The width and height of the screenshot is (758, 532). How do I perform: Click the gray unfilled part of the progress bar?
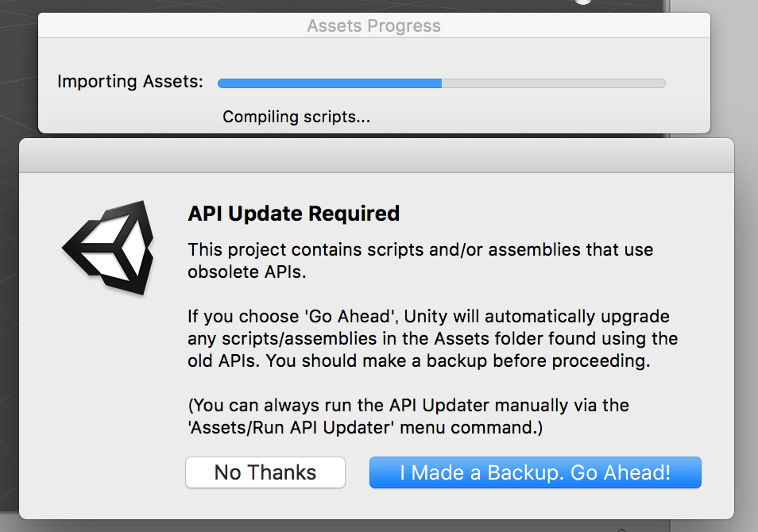pyautogui.click(x=554, y=83)
